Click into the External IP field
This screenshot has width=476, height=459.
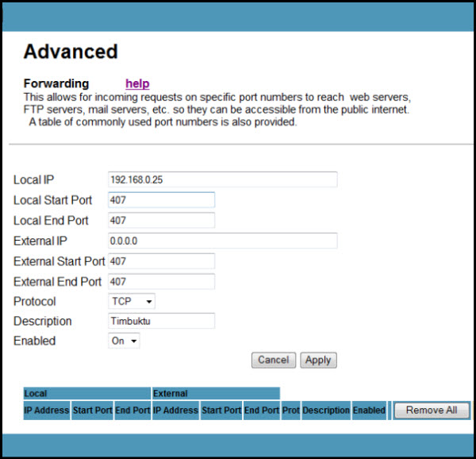point(222,241)
